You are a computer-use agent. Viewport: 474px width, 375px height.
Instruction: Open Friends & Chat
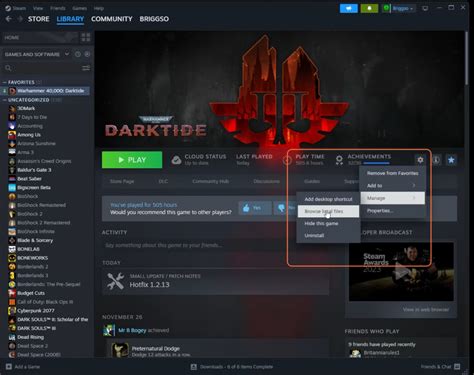coord(440,367)
